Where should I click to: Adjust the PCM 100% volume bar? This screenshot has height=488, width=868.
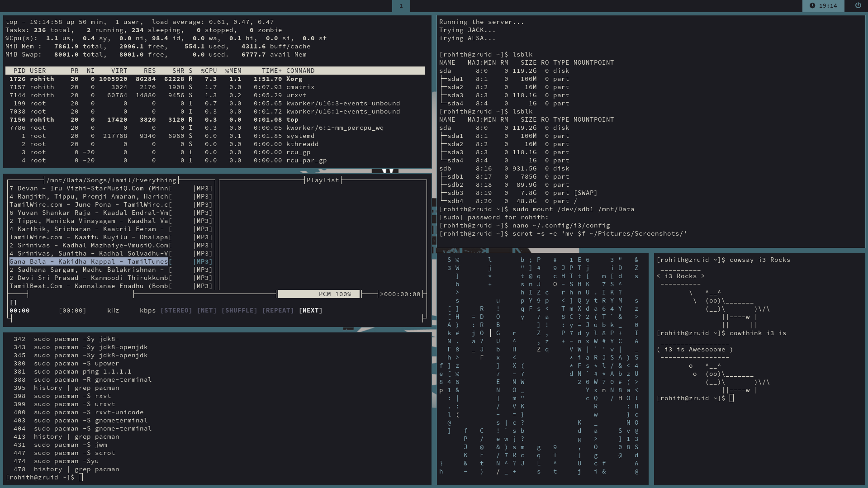point(319,294)
